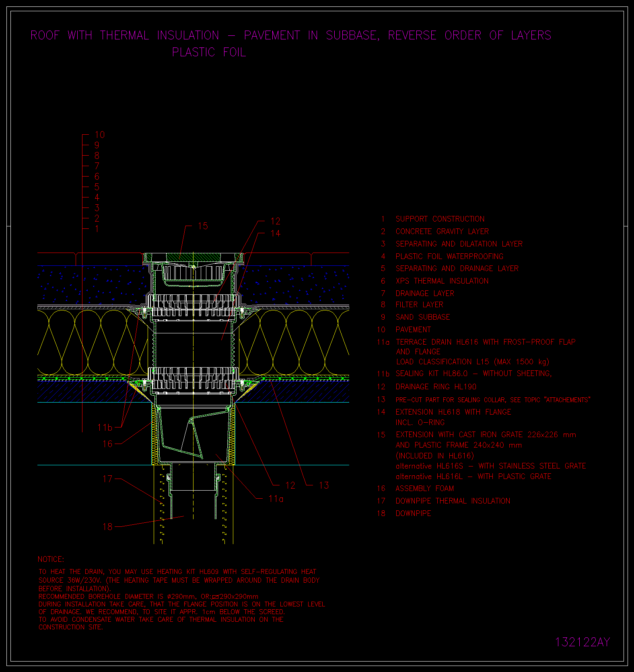Select callout label 11b left of the drain
634x672 pixels.
click(105, 428)
